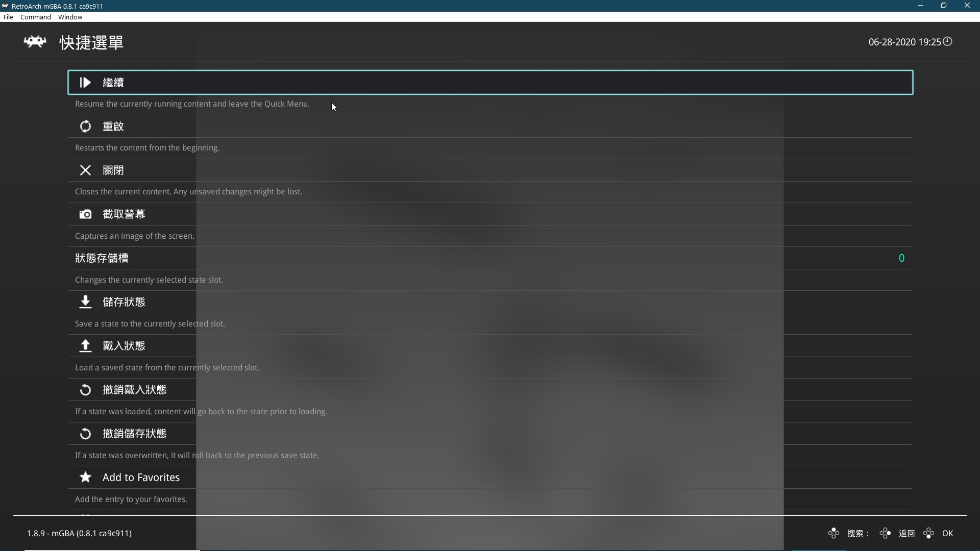Viewport: 980px width, 551px height.
Task: Click the gamepad icon beside 返回
Action: click(x=885, y=533)
